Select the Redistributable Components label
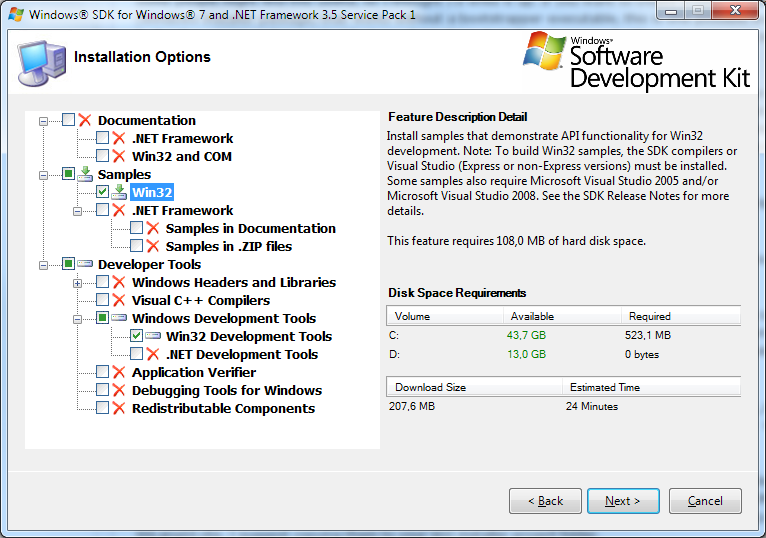 point(223,409)
